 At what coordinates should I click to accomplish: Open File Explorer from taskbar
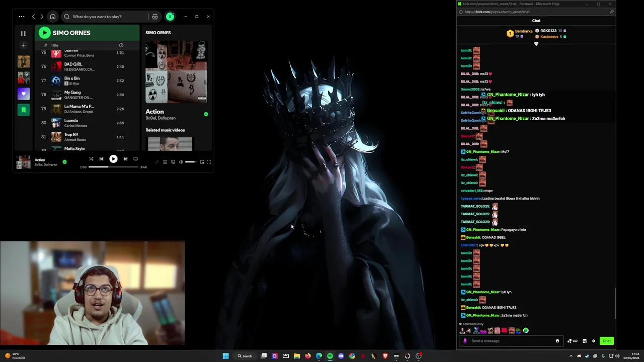pos(297,356)
